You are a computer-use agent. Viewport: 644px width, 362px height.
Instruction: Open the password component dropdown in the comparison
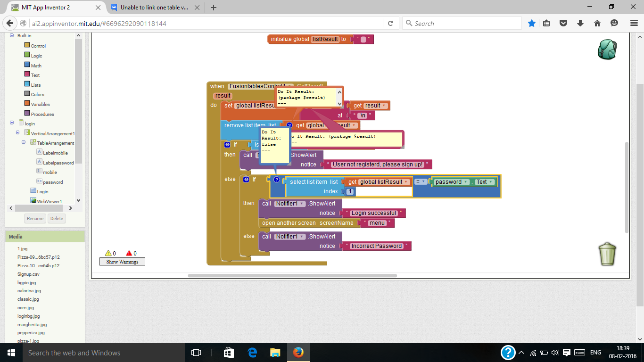(466, 182)
